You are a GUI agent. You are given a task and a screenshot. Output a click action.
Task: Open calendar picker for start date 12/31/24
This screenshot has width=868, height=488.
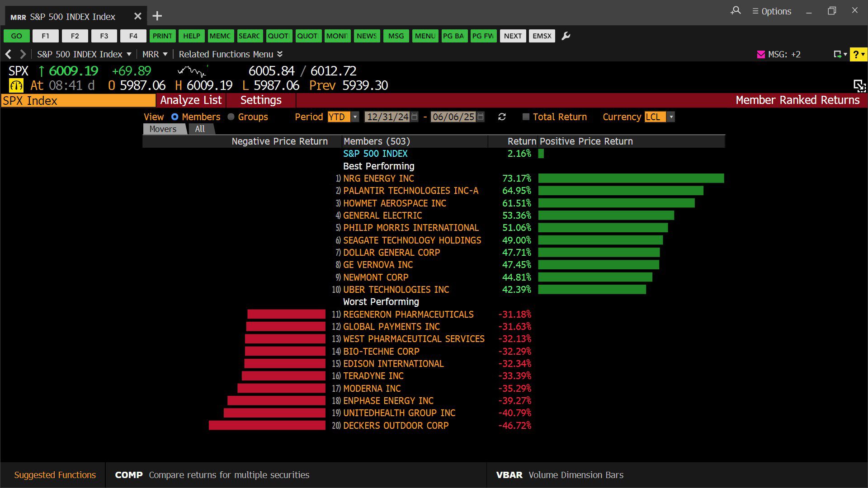pyautogui.click(x=415, y=117)
